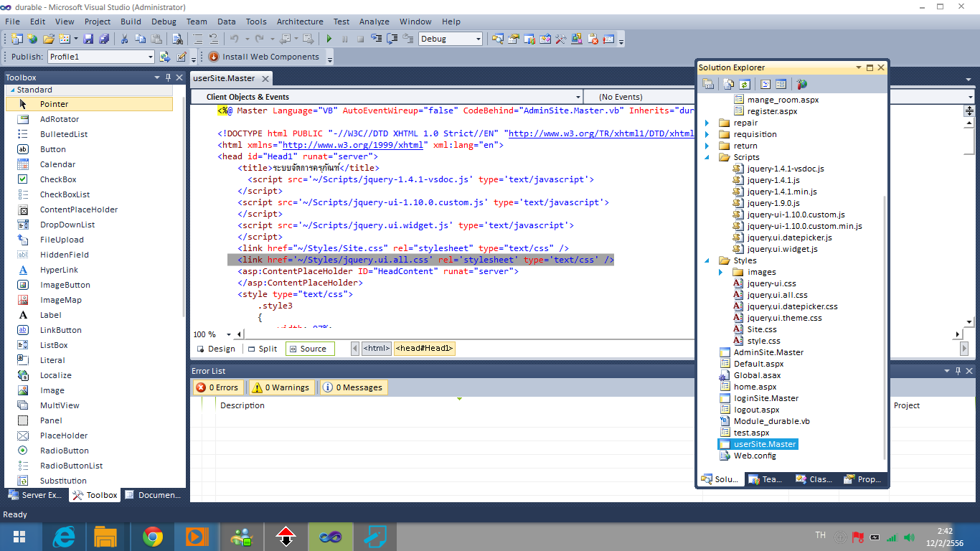This screenshot has width=980, height=551.
Task: Open the Build menu
Action: click(131, 22)
